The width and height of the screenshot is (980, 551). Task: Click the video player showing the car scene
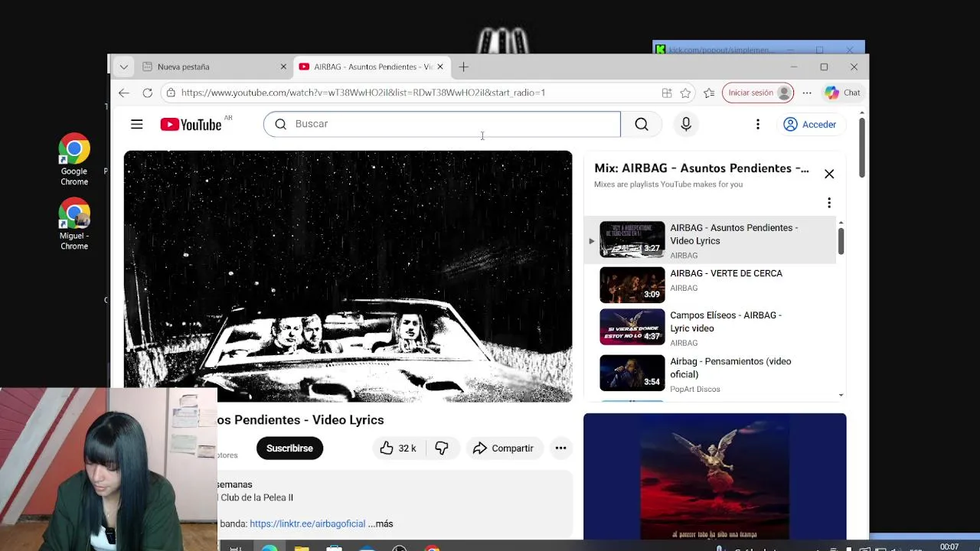tap(348, 276)
